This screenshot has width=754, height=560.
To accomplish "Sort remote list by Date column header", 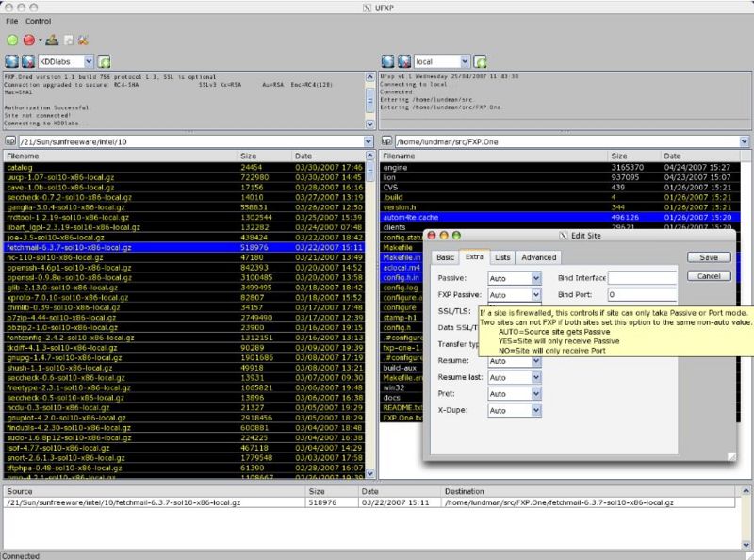I will pos(328,156).
